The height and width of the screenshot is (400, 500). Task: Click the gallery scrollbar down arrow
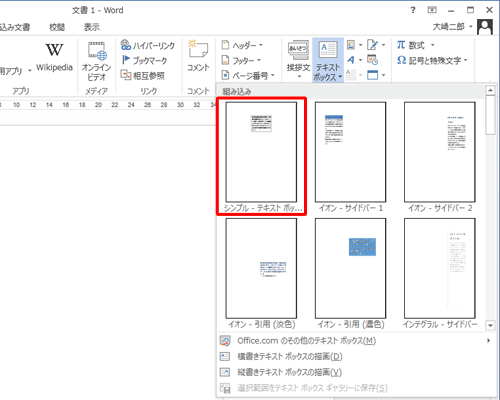pos(490,325)
